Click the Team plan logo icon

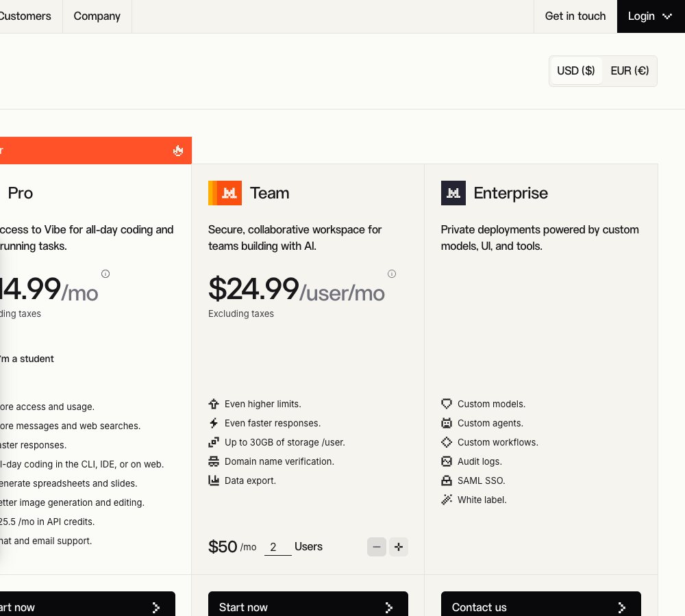click(225, 193)
